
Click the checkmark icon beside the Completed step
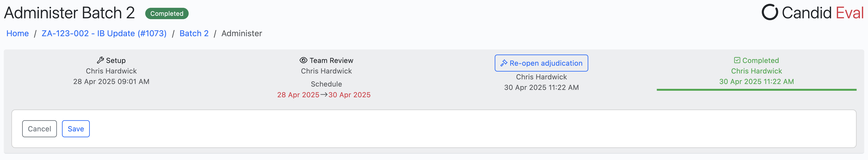point(737,60)
